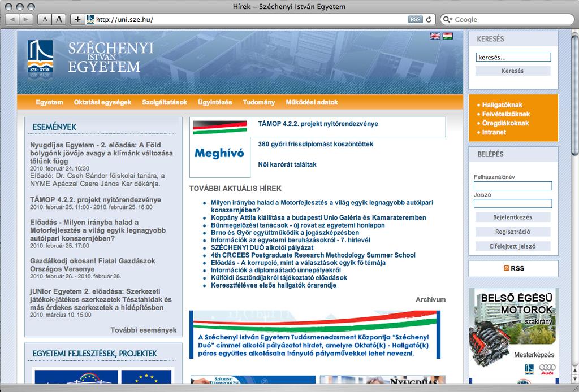Decrease text size with small A button
Screen dimensions: 579x392
tap(45, 19)
